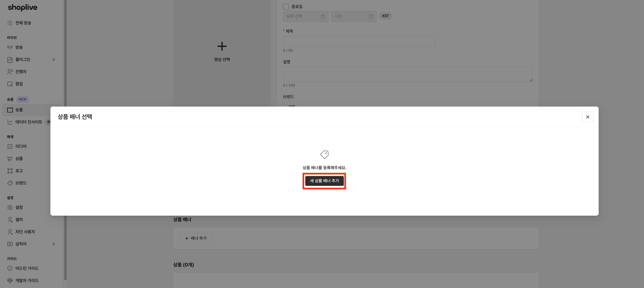Close the 상품 배너 선택 dialog

click(587, 117)
